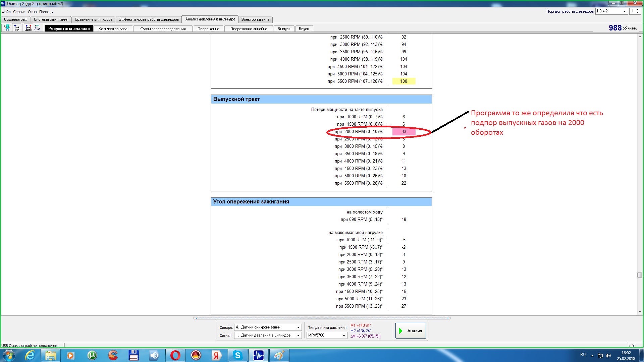The width and height of the screenshot is (644, 362).
Task: Show hidden tray icons arrow
Action: pos(592,356)
